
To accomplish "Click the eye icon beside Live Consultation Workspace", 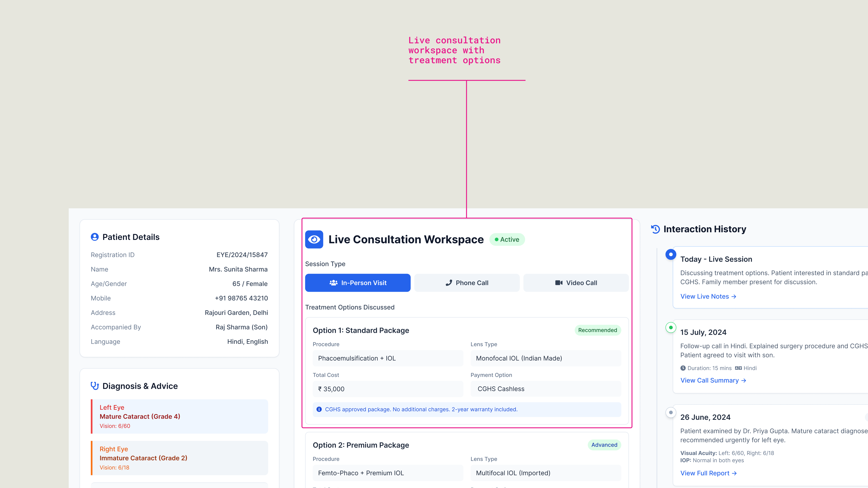I will click(x=314, y=239).
